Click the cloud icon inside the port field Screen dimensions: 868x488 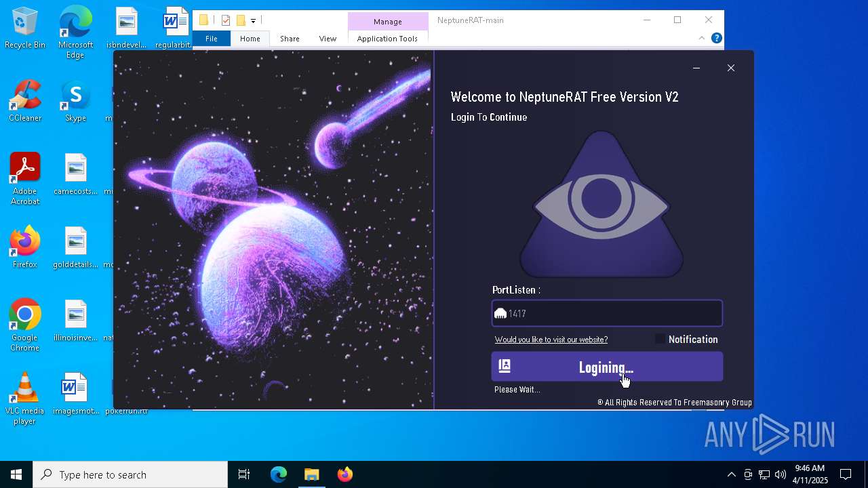500,314
